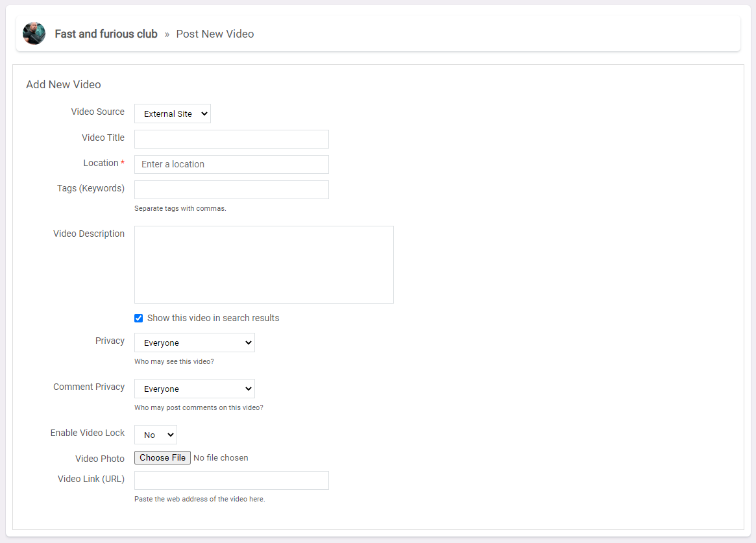Click the Fast and furious club avatar
The height and width of the screenshot is (543, 756).
(34, 33)
